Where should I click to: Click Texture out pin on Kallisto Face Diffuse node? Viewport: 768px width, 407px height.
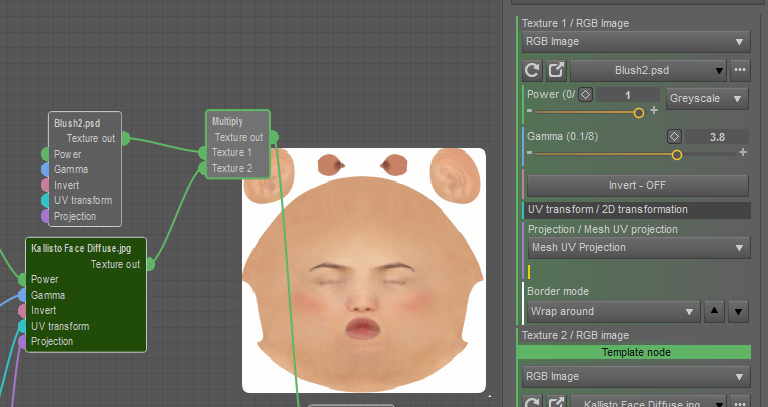150,264
